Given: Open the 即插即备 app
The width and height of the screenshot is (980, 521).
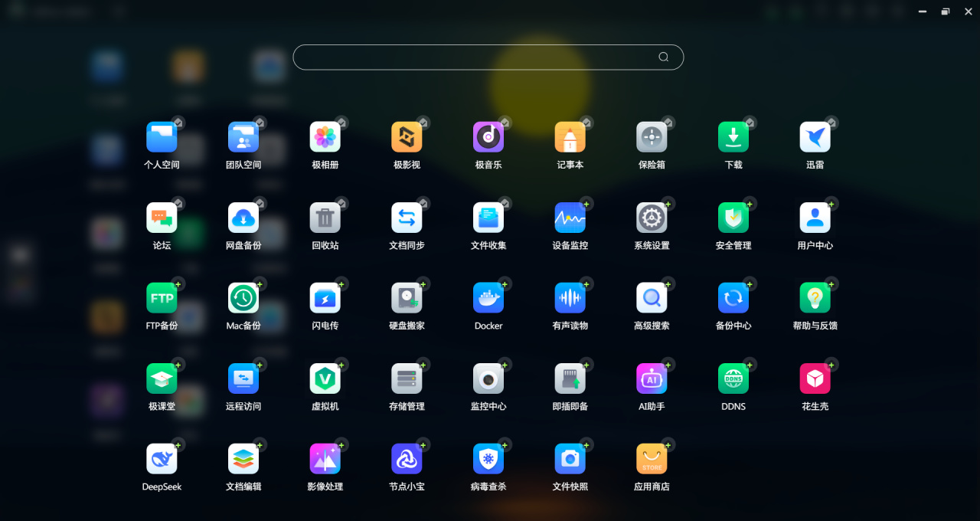Looking at the screenshot, I should [x=570, y=378].
